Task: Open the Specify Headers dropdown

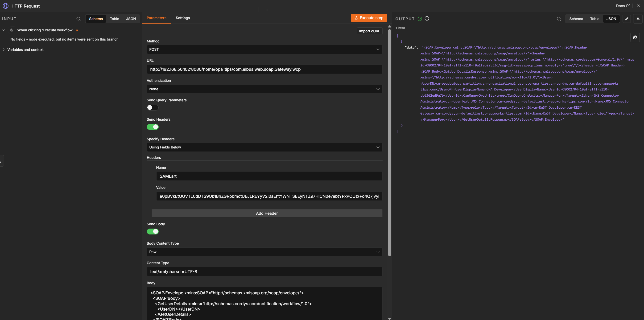Action: pos(264,147)
